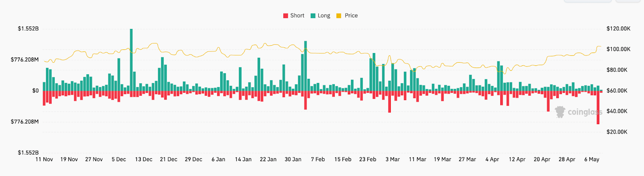Viewport: 644px width, 176px height.
Task: Toggle the Long series legend label
Action: point(324,16)
